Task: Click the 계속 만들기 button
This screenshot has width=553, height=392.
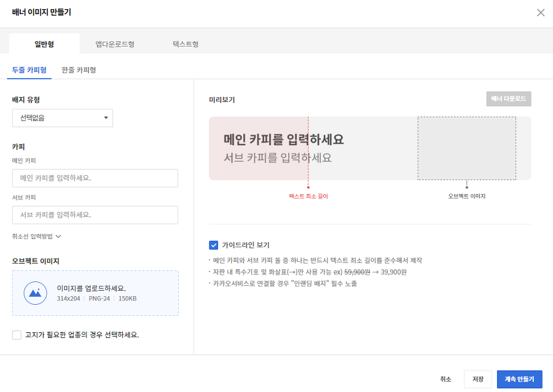Action: [519, 379]
